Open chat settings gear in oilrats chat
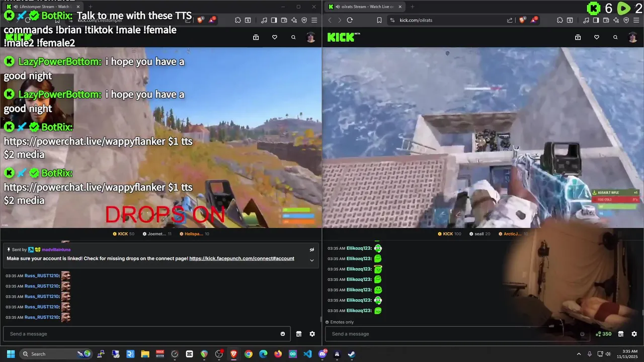Screen dimensions: 644x362 tap(634, 334)
